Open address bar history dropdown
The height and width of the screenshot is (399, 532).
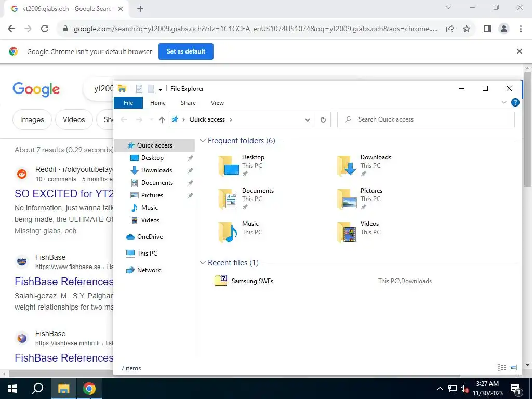pyautogui.click(x=308, y=120)
